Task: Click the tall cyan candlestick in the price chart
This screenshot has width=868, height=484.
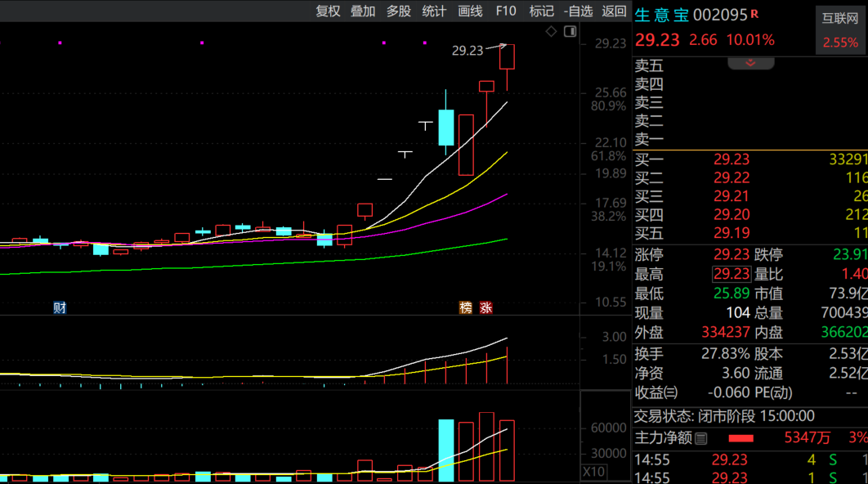Action: 446,128
